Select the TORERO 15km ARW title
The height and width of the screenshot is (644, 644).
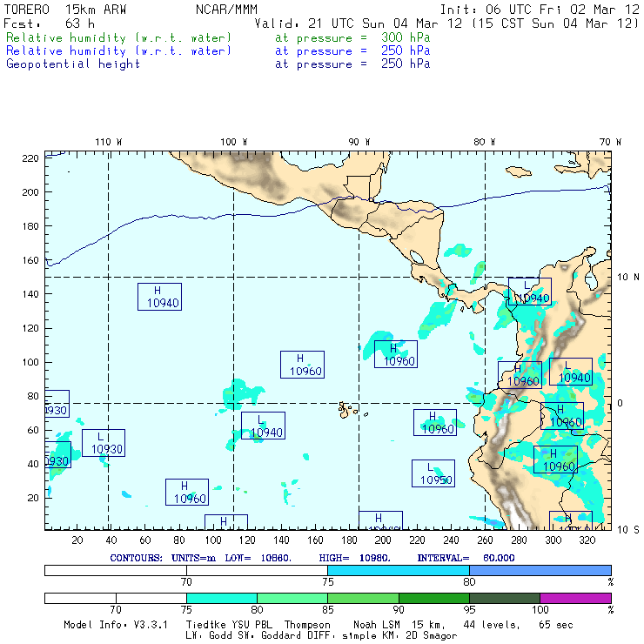[54, 9]
